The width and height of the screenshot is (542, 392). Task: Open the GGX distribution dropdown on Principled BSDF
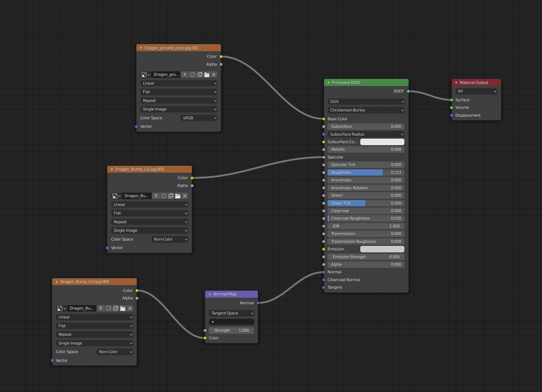click(366, 101)
